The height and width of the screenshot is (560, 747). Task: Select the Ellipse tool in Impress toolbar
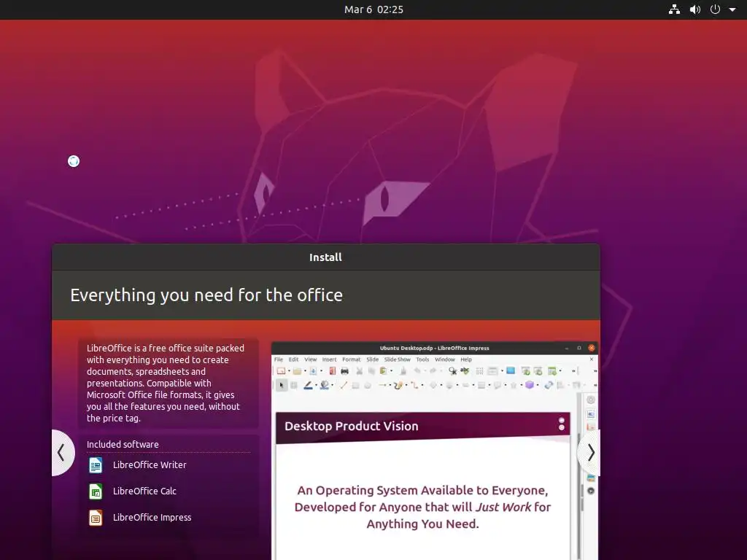point(368,385)
